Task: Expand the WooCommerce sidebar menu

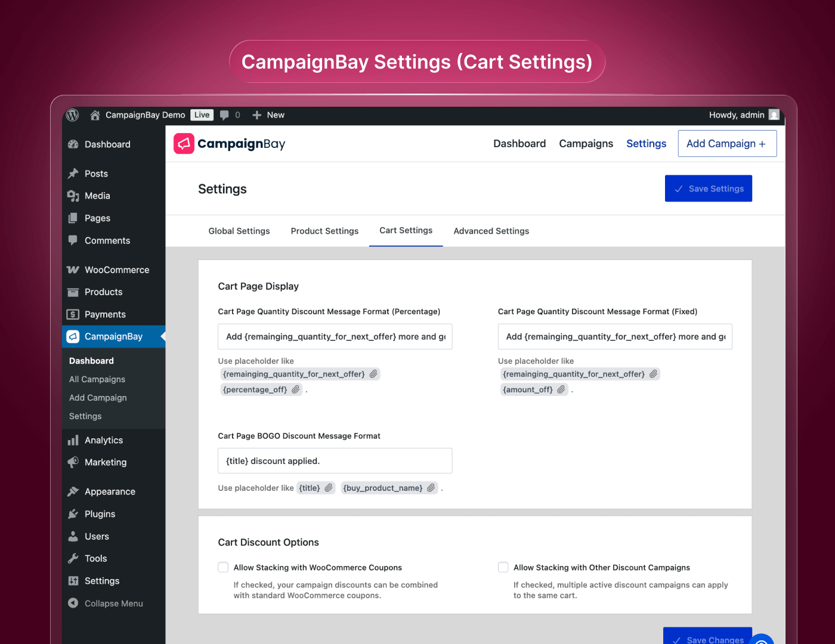Action: (116, 270)
